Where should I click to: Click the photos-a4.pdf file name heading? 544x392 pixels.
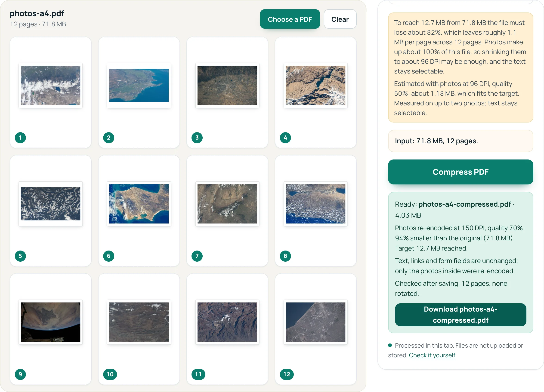pos(37,13)
